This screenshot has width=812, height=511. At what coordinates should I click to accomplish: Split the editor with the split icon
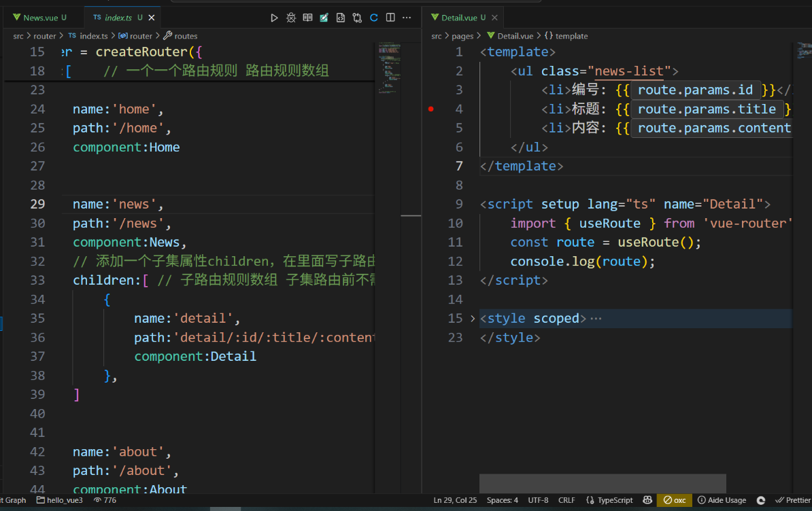pos(390,18)
